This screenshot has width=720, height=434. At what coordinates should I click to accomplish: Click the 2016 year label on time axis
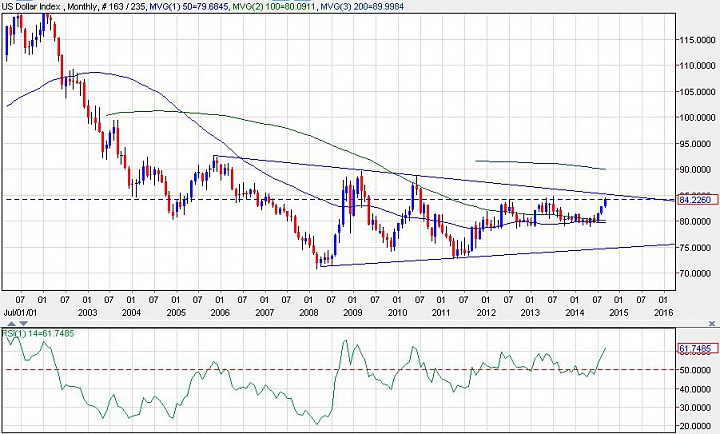[664, 313]
